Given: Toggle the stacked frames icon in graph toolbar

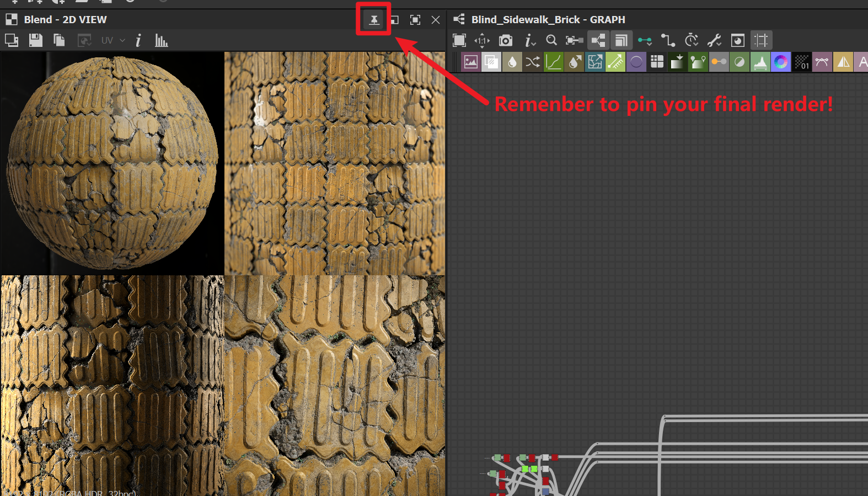Looking at the screenshot, I should point(621,40).
